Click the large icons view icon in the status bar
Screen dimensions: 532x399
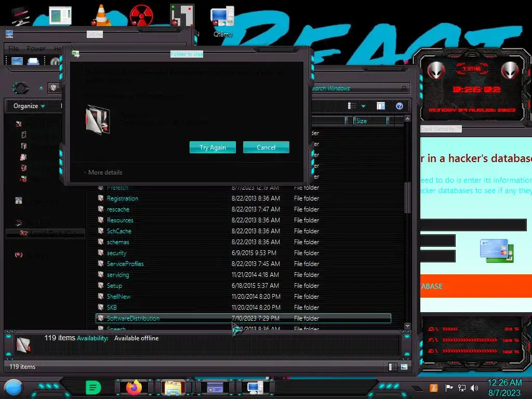pos(404,367)
